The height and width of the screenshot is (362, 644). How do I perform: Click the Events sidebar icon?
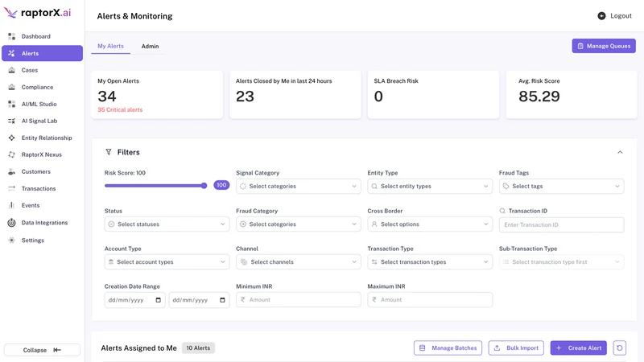click(x=11, y=205)
